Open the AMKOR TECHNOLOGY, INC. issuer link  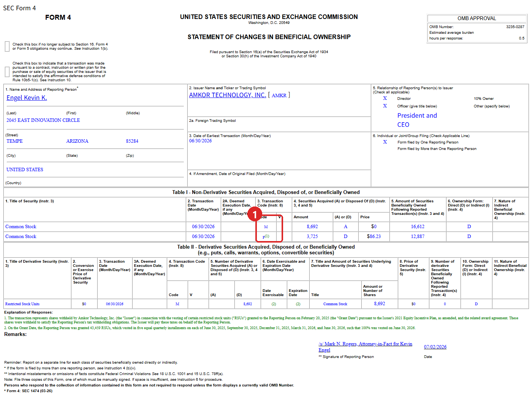[228, 95]
